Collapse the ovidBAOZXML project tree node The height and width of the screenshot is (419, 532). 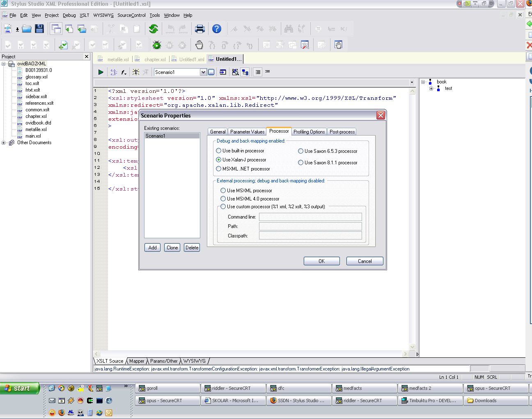tap(4, 64)
